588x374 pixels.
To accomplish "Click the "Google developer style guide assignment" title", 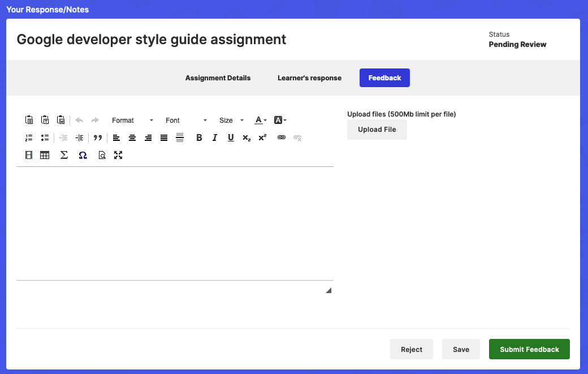I will [x=152, y=40].
